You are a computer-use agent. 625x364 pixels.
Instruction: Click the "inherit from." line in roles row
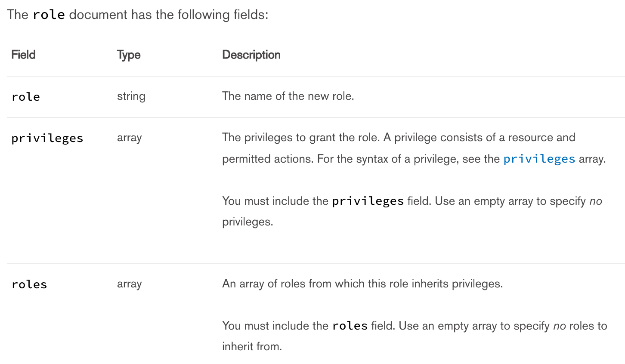pos(252,346)
